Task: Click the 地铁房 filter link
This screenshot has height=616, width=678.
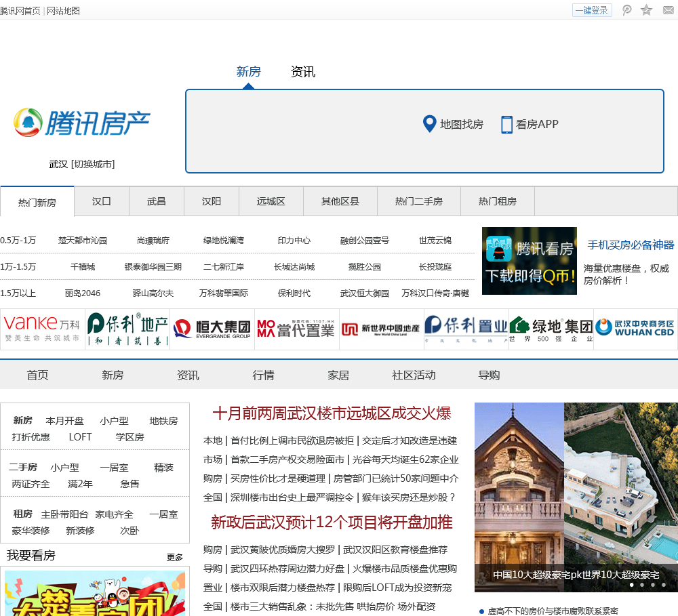Action: [163, 421]
